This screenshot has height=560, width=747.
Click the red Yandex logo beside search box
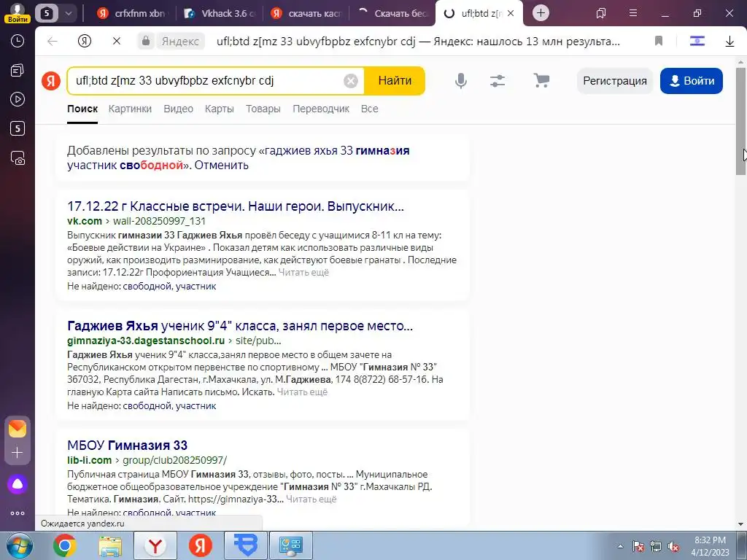[51, 80]
